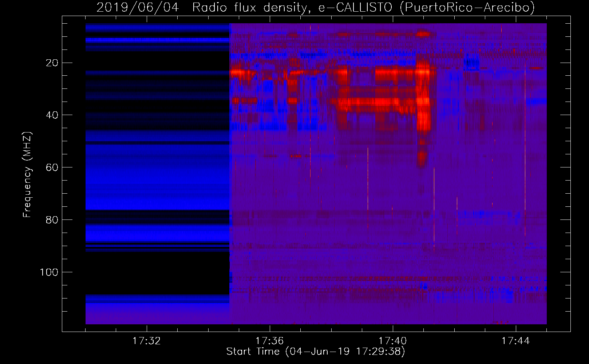This screenshot has height=364, width=589.
Task: Click the plot title mentioning e-CALLISTO PuertoRico-Arecibo
Action: point(316,7)
